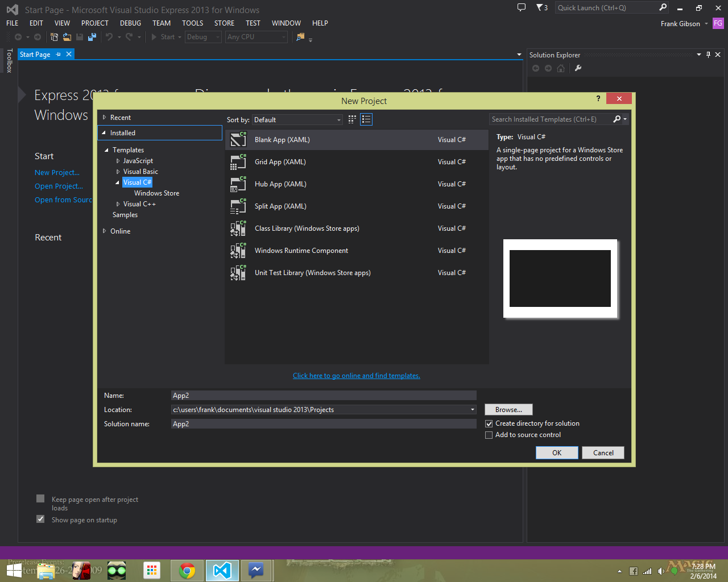Image resolution: width=728 pixels, height=582 pixels.
Task: Click the Browse... button
Action: [x=508, y=410]
